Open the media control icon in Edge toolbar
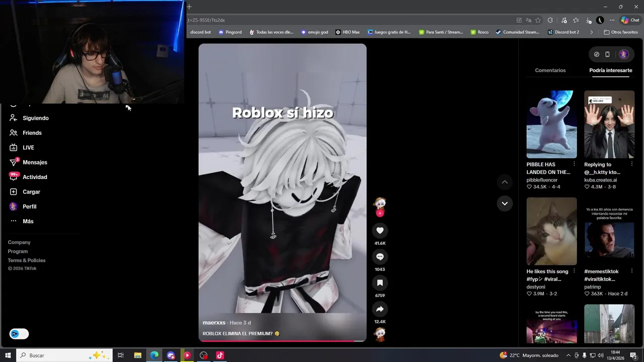 pyautogui.click(x=563, y=20)
